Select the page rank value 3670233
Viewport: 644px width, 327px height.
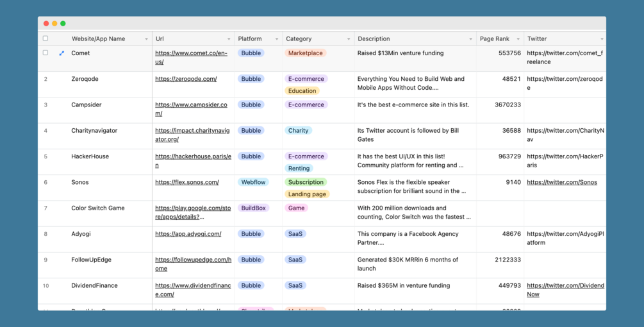point(508,105)
